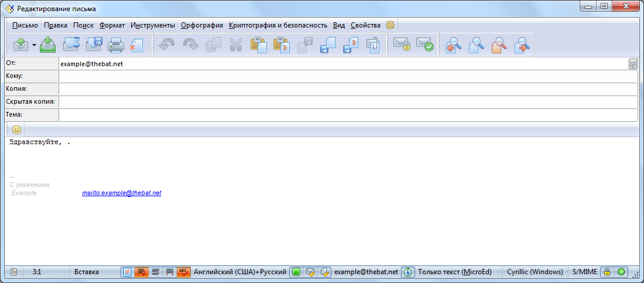Click the redo arrow icon

pyautogui.click(x=190, y=45)
